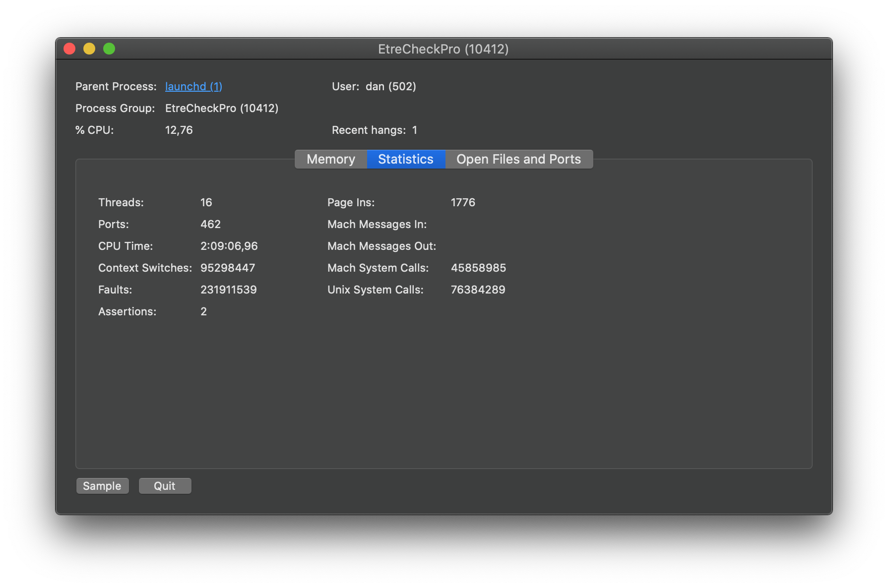Click the Mach System Calls value 45858985
This screenshot has width=888, height=588.
pos(479,268)
